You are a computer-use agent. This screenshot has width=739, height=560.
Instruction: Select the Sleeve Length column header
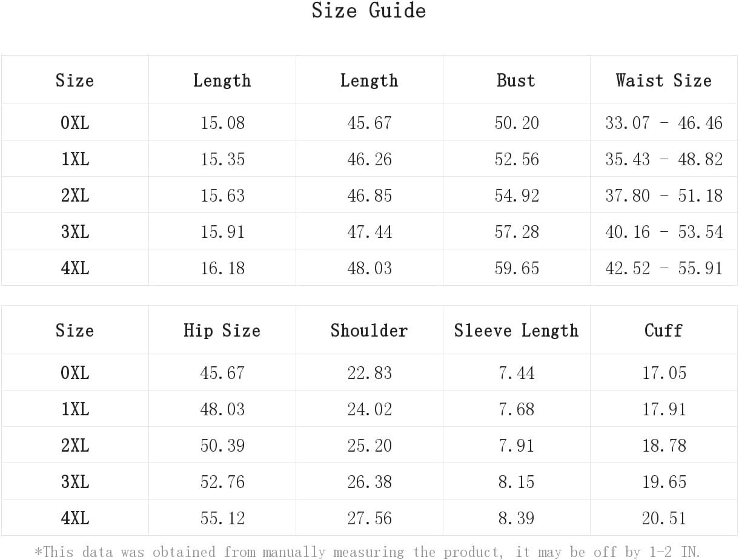coord(516,331)
